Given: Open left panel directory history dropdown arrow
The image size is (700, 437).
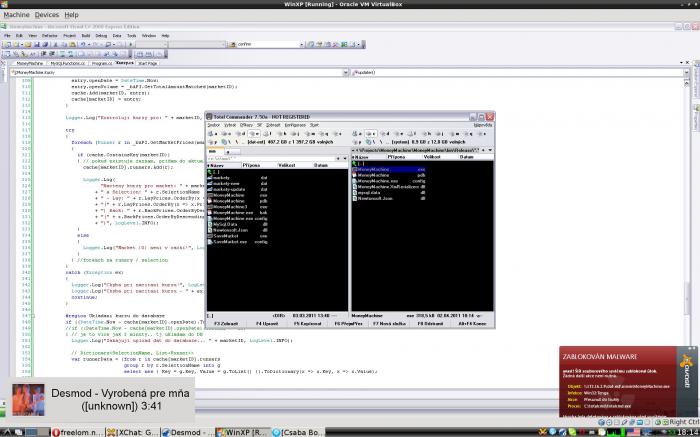Looking at the screenshot, I should (346, 158).
